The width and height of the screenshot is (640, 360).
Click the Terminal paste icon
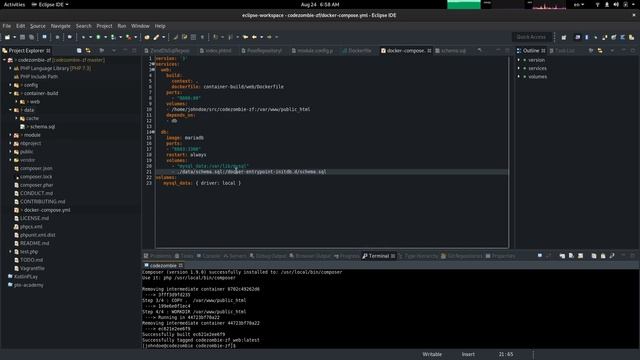(603, 256)
